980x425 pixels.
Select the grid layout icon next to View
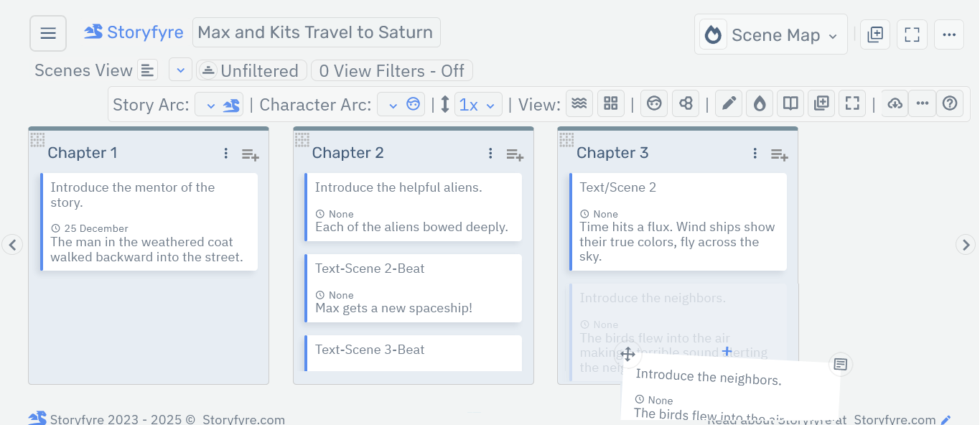click(x=611, y=103)
